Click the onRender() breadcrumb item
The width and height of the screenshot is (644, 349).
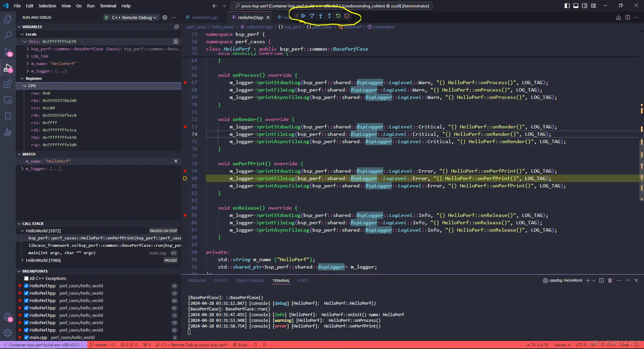[x=381, y=27]
